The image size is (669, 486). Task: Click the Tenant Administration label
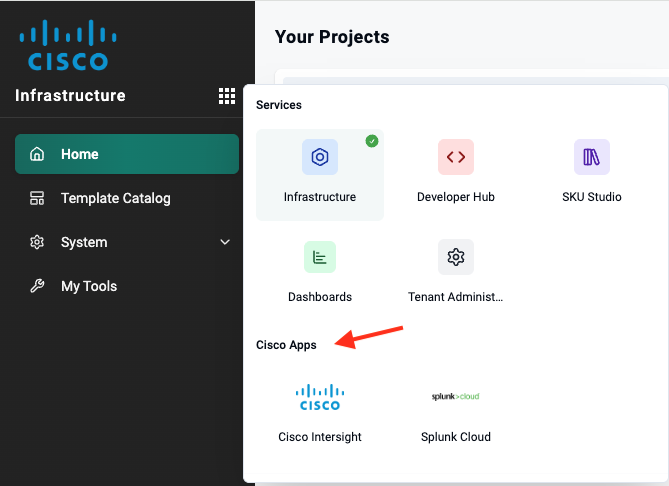click(456, 297)
